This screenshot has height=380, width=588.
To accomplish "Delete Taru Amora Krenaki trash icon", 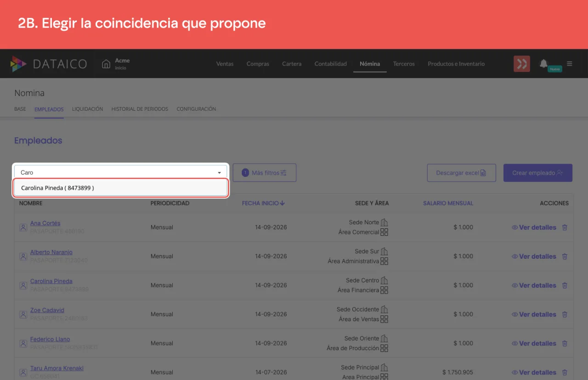I will pyautogui.click(x=565, y=372).
